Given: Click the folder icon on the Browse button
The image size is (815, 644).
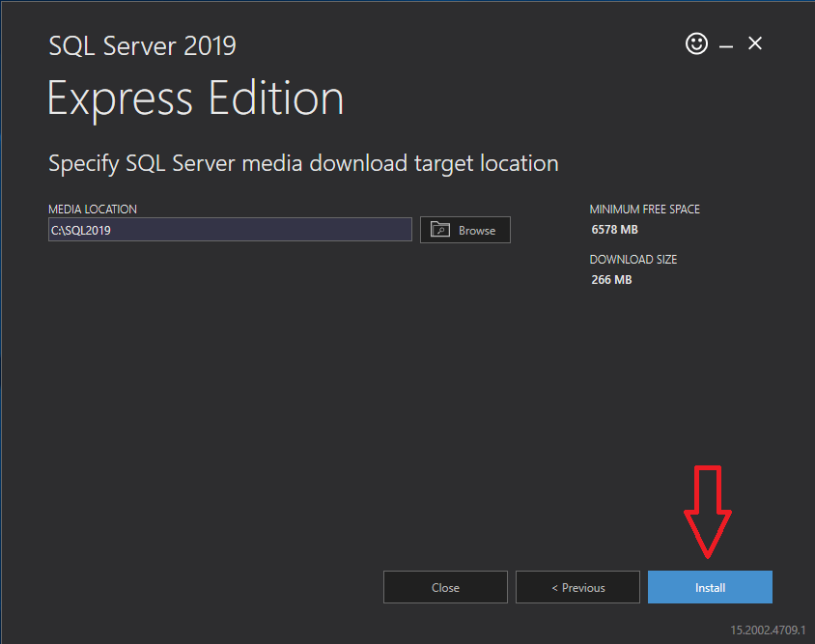Looking at the screenshot, I should (x=440, y=230).
